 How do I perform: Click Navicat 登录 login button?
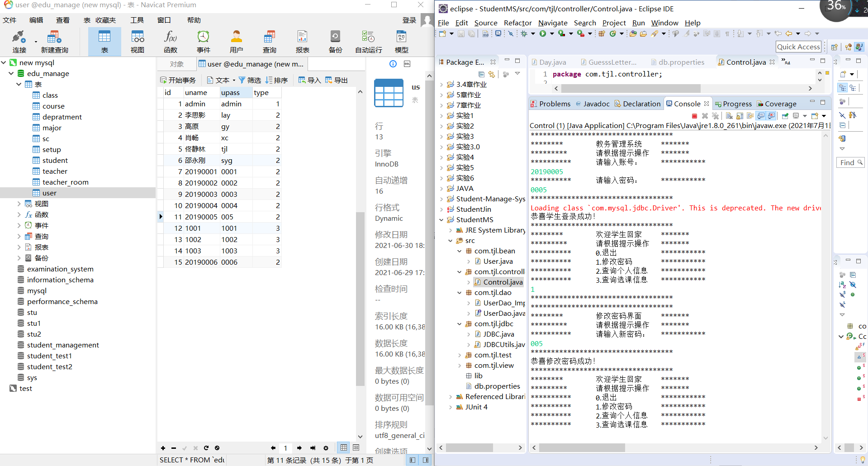pos(409,20)
